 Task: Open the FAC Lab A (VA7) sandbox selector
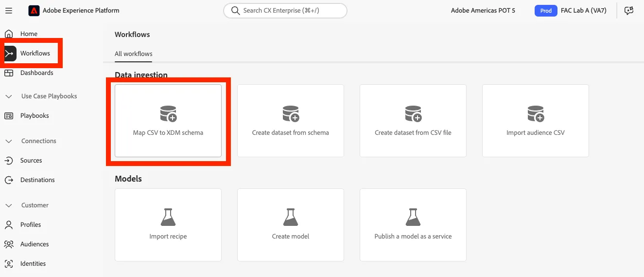583,11
